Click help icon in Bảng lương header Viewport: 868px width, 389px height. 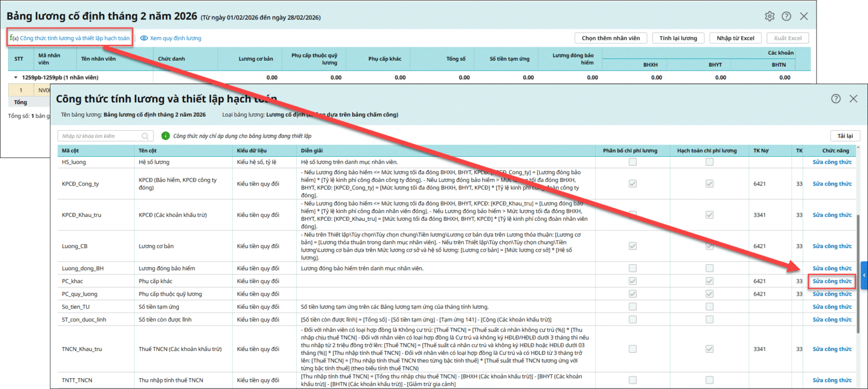786,16
